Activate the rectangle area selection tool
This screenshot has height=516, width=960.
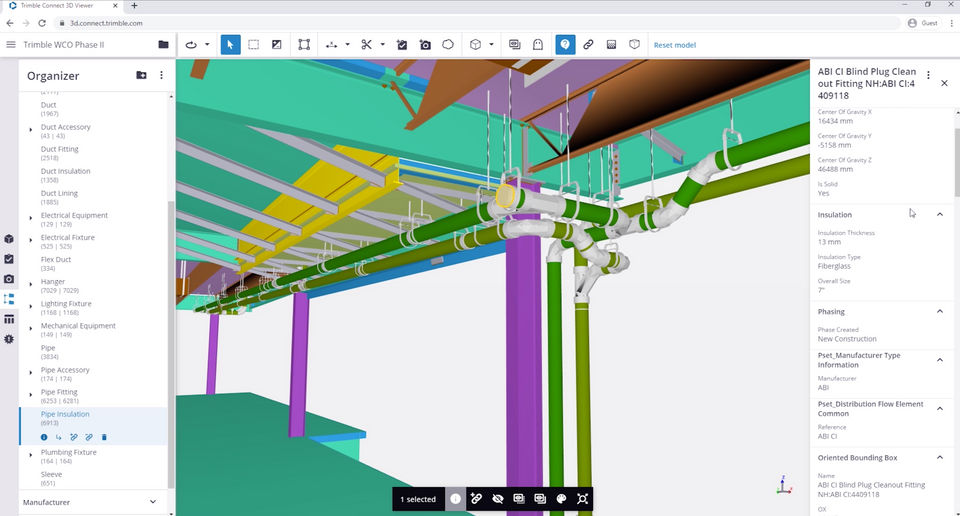[x=254, y=45]
